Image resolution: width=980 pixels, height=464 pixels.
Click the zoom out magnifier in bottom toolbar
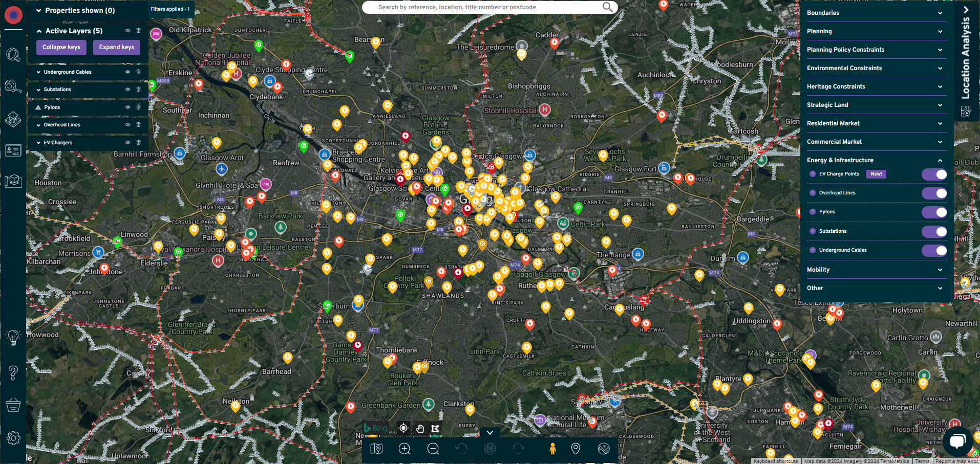tap(433, 449)
